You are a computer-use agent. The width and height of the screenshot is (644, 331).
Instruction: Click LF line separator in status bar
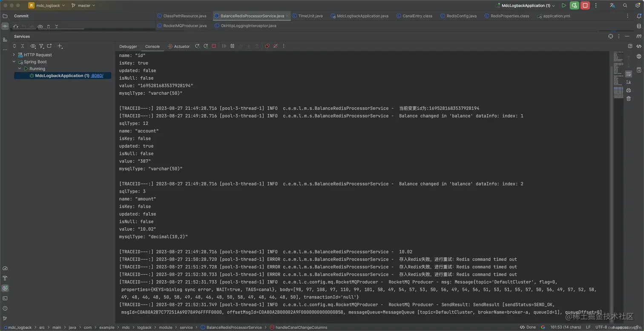pyautogui.click(x=588, y=327)
